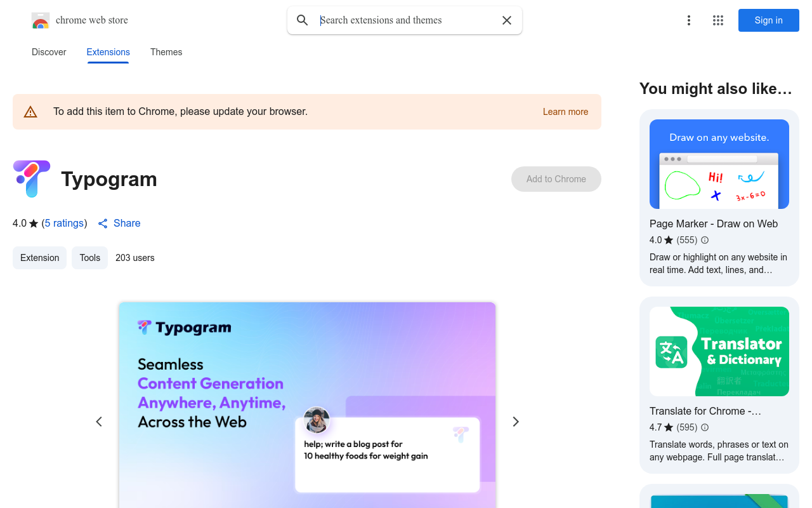Open the Themes tab
Viewport: 812px width, 508px height.
click(166, 52)
